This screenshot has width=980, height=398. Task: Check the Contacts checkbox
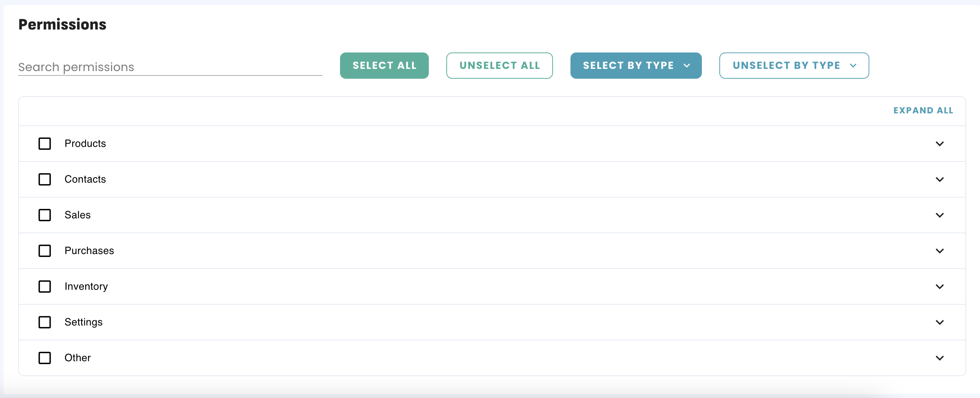click(44, 179)
